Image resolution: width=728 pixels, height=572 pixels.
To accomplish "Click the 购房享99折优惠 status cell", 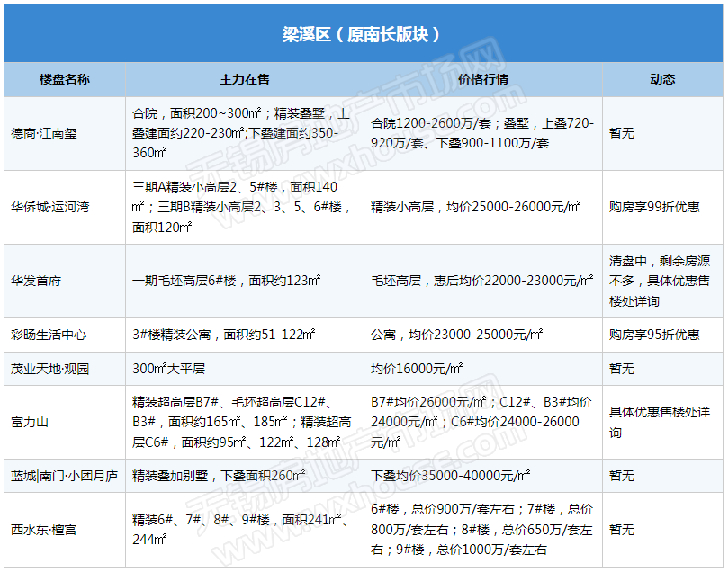I will click(x=654, y=207).
